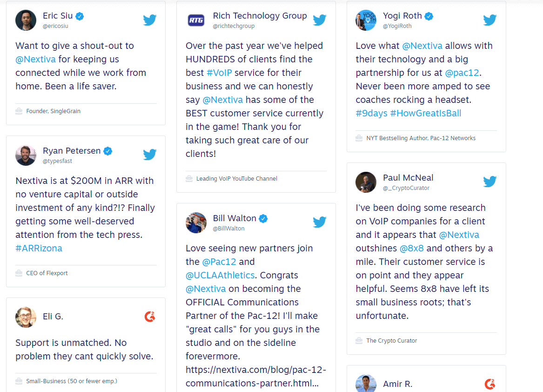
Task: Open the #VoIP hashtag link
Action: [x=219, y=73]
